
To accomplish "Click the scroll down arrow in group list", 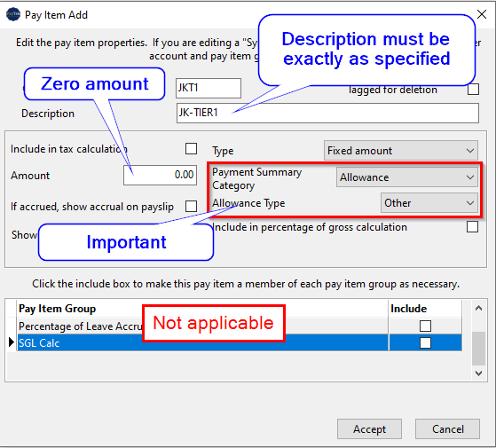I will (478, 373).
